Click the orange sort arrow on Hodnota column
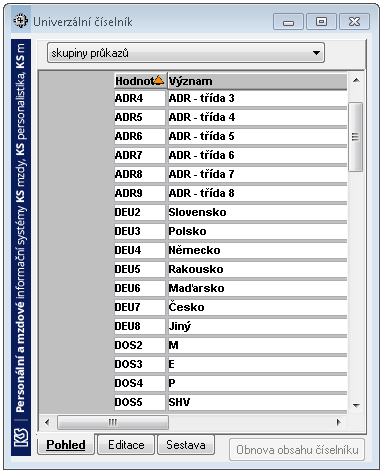Image resolution: width=381 pixels, height=472 pixels. coord(159,80)
